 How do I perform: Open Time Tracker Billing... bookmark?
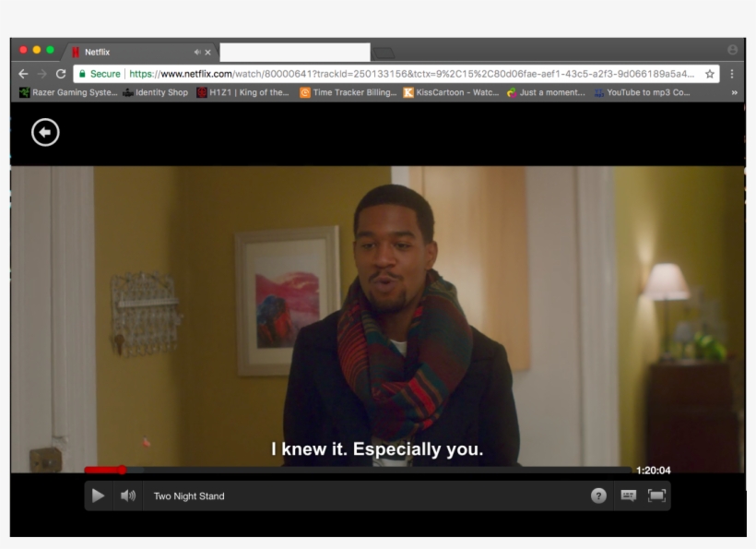(x=348, y=92)
